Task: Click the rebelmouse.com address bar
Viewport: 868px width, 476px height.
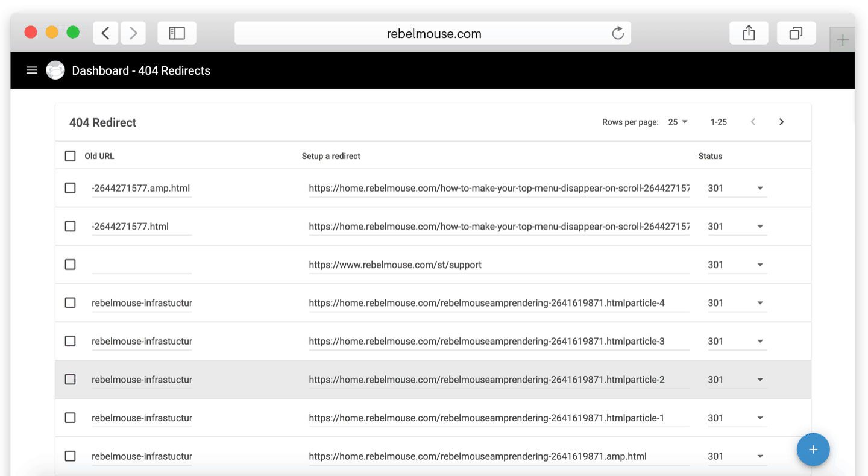Action: (x=433, y=34)
